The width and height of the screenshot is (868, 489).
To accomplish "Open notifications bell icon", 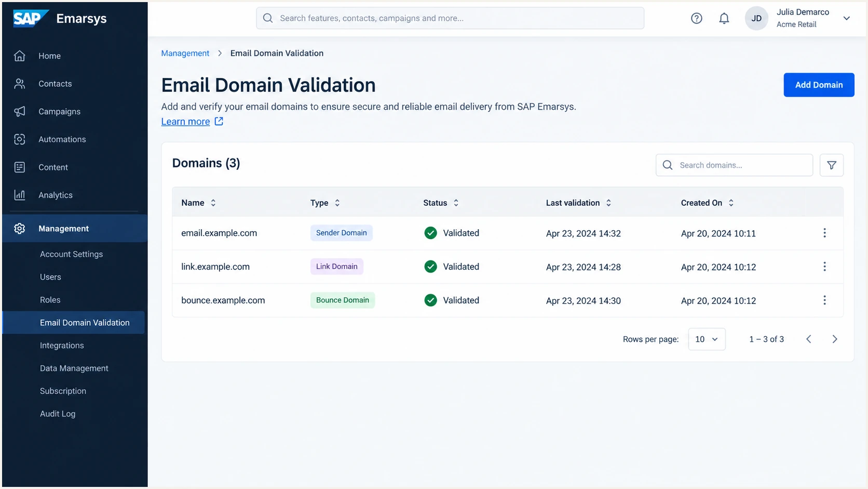I will click(724, 18).
